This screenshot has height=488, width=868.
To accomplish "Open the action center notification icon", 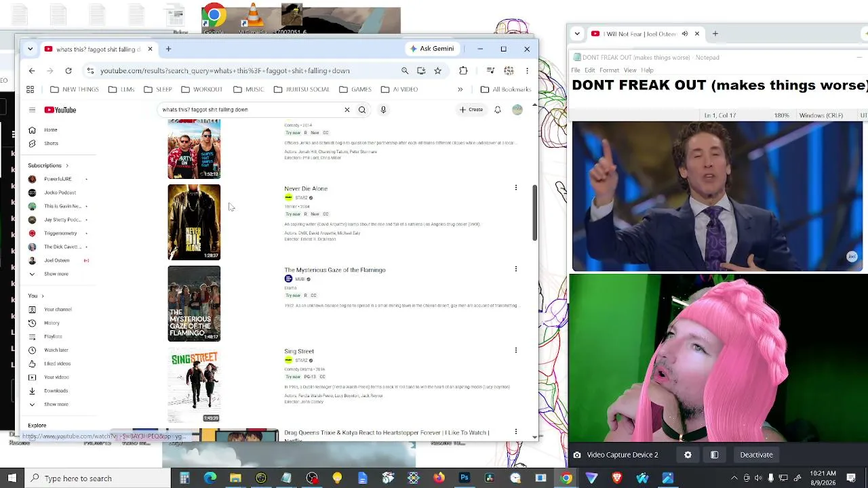I will point(851,479).
